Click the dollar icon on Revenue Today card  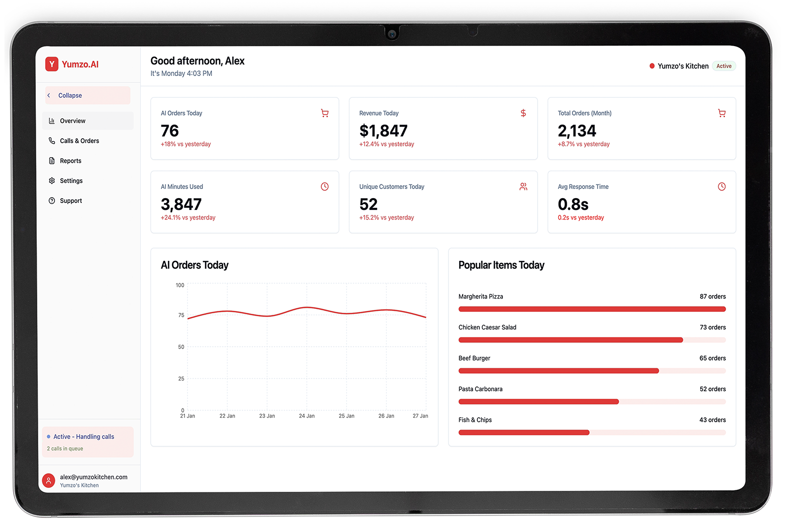[523, 113]
